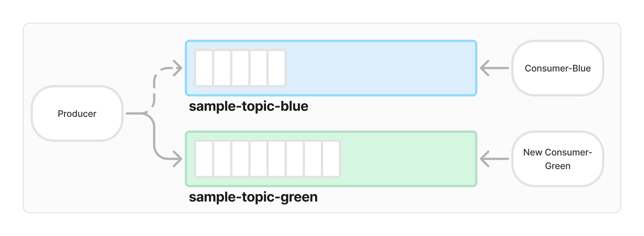The height and width of the screenshot is (236, 644).
Task: Select the fourth message cell in green topic
Action: [259, 159]
